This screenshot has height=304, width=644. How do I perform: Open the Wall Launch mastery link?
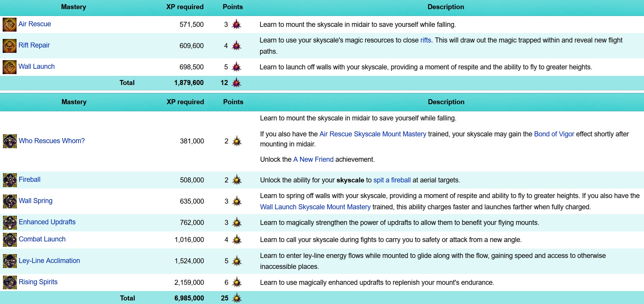pos(37,66)
